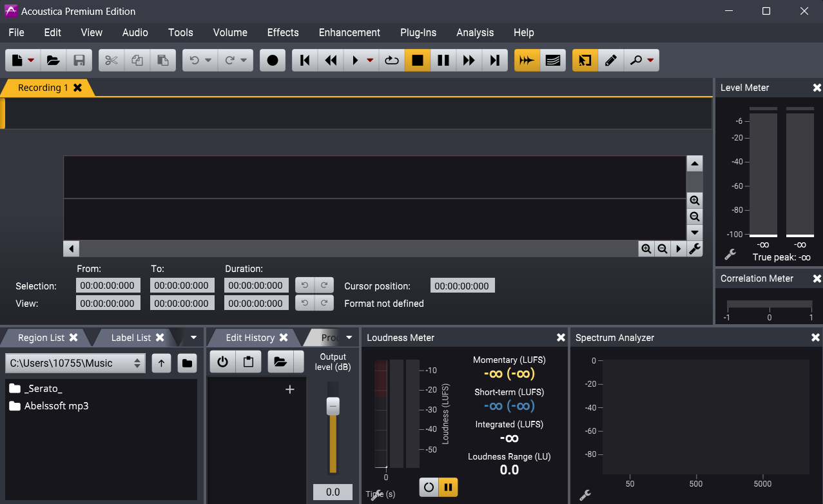Click the Selection From time field
This screenshot has height=504, width=823.
tap(108, 286)
